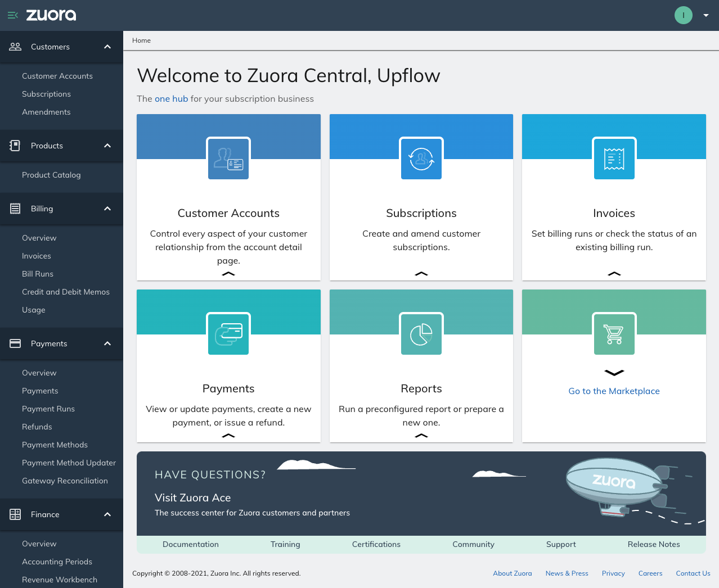Viewport: 719px width, 588px height.
Task: Open the Training tab
Action: [285, 544]
